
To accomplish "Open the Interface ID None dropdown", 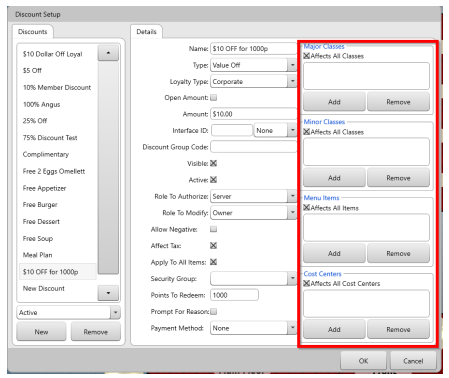I will click(275, 131).
